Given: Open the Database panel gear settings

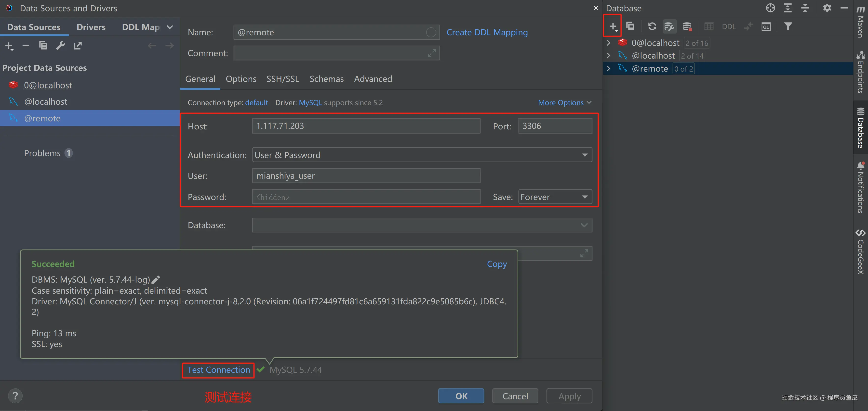Looking at the screenshot, I should click(827, 8).
